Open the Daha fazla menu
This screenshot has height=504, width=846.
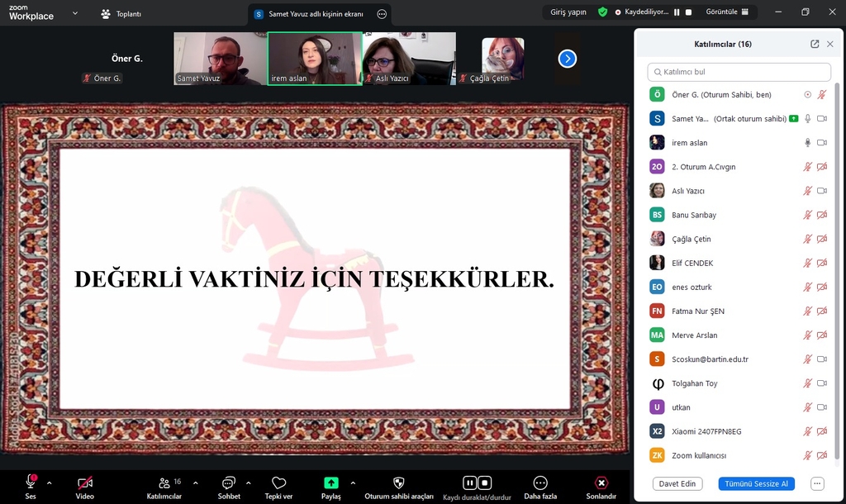coord(540,483)
